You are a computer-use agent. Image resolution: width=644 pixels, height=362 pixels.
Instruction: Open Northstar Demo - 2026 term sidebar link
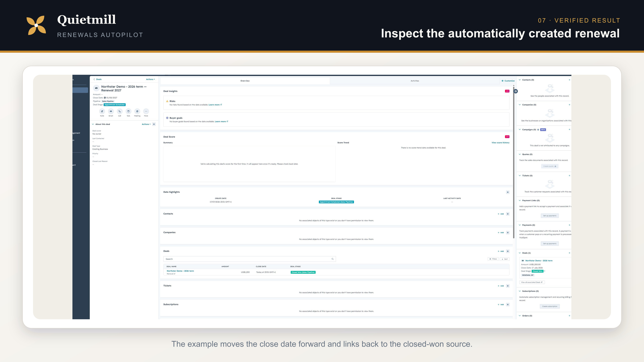539,261
